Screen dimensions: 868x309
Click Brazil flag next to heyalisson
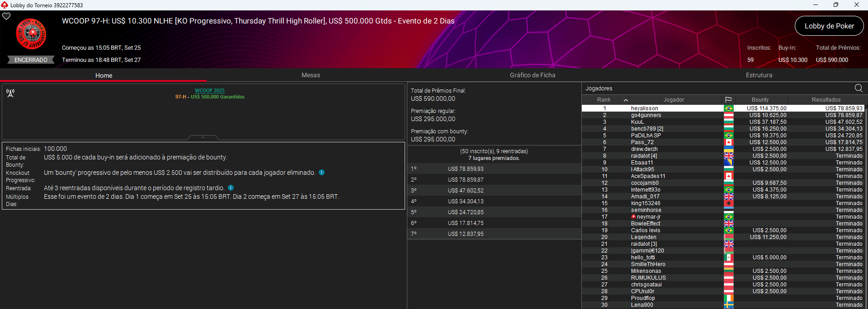[x=728, y=108]
